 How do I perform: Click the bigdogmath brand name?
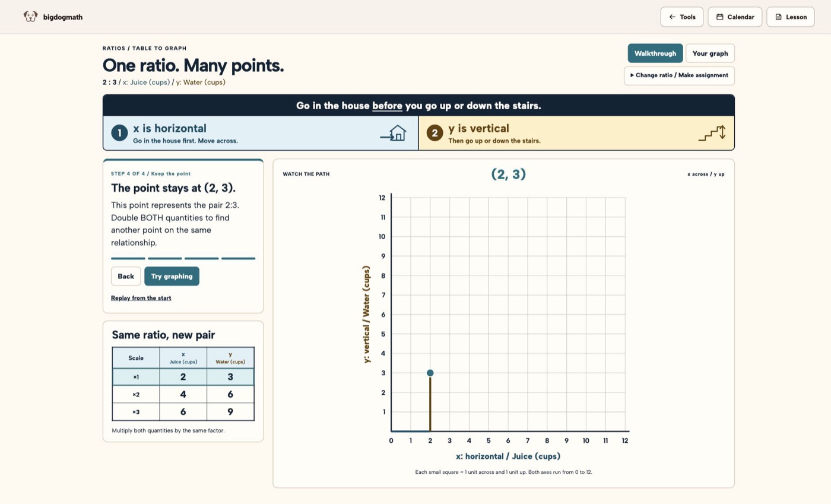click(63, 17)
